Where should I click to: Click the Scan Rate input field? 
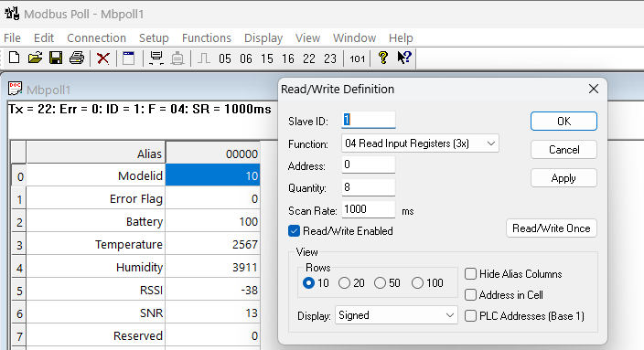click(x=369, y=209)
